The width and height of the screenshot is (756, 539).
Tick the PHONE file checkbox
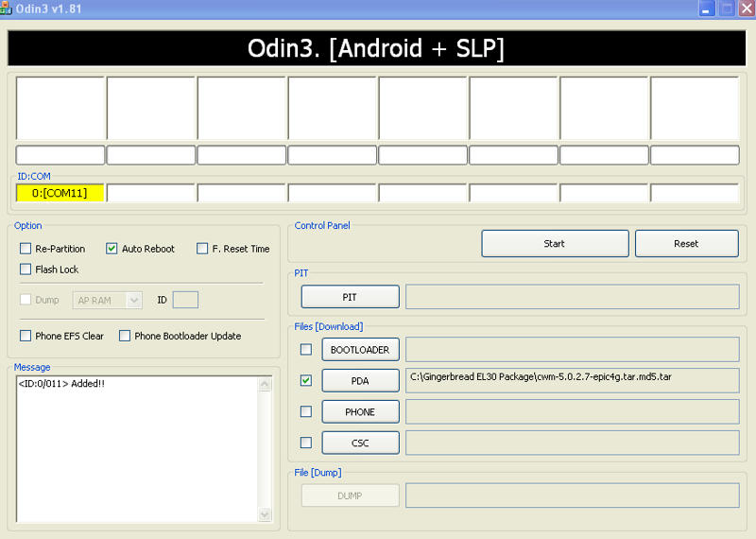coord(306,411)
